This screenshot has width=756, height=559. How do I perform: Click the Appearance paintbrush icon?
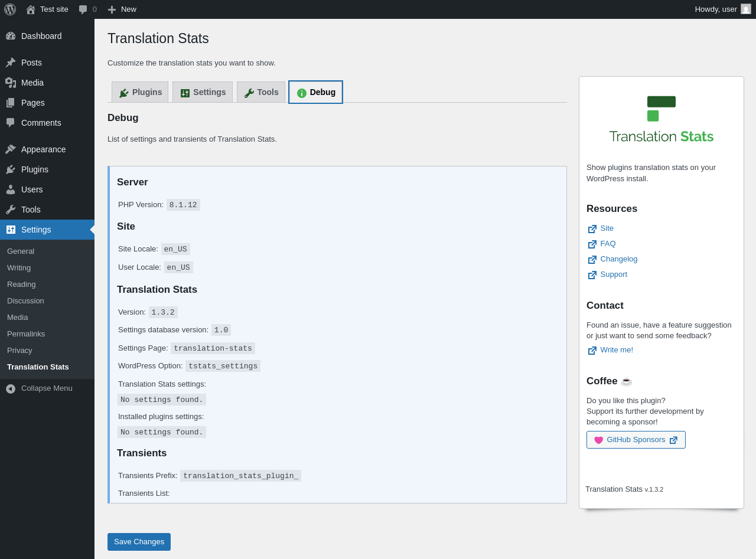tap(11, 149)
